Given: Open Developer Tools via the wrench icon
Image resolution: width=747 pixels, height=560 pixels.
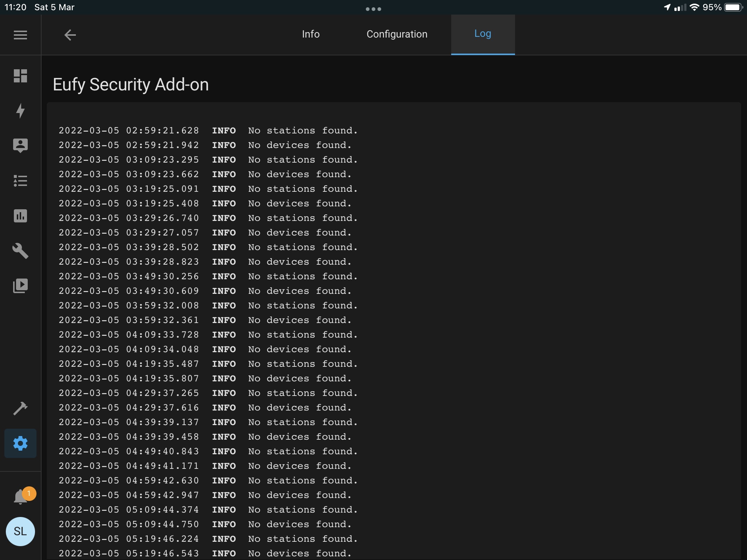Looking at the screenshot, I should coord(20,251).
